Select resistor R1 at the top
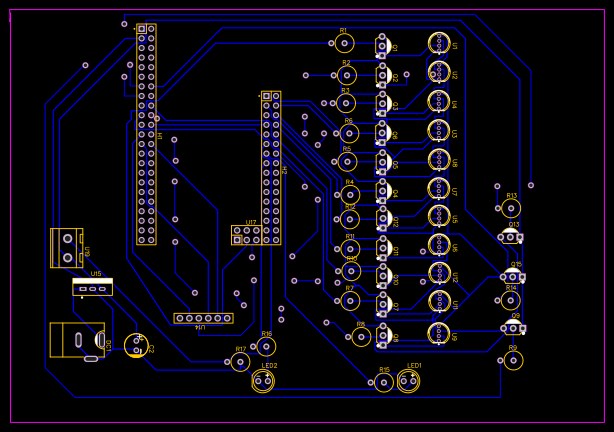 pyautogui.click(x=345, y=43)
